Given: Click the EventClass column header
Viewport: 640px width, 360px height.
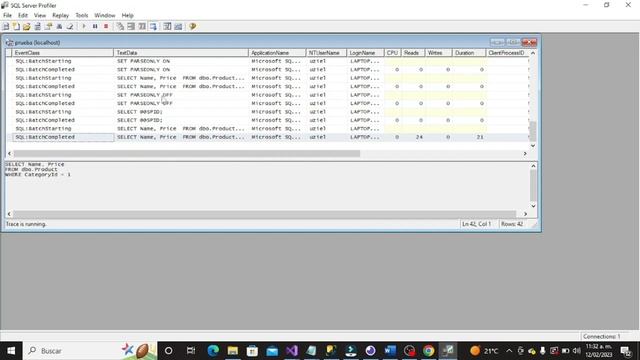Looking at the screenshot, I should pyautogui.click(x=62, y=53).
